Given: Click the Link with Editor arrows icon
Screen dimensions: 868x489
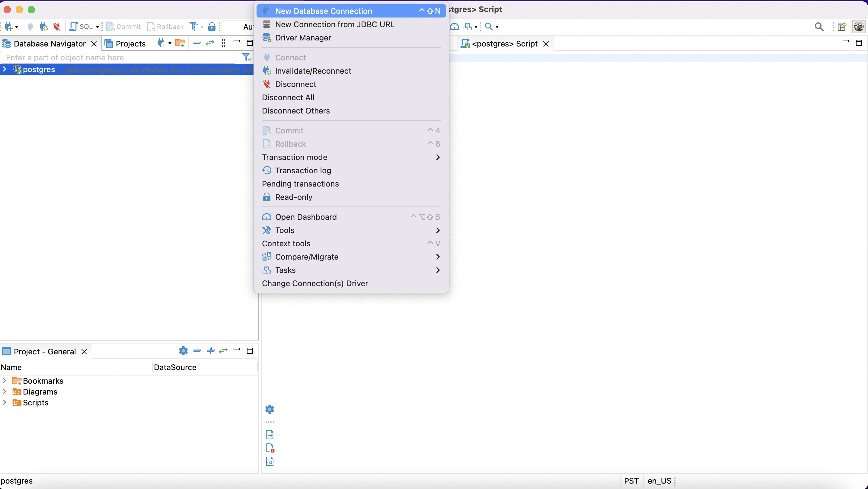Looking at the screenshot, I should [210, 43].
